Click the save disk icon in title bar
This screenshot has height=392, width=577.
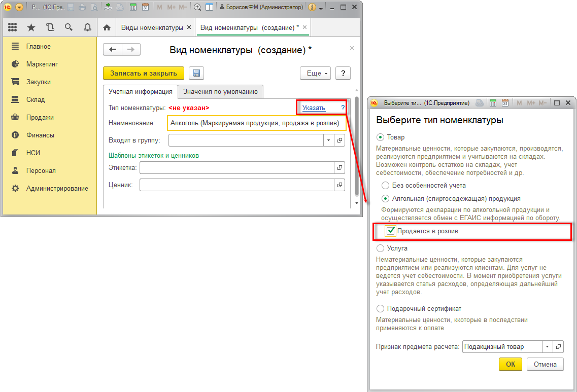71,7
